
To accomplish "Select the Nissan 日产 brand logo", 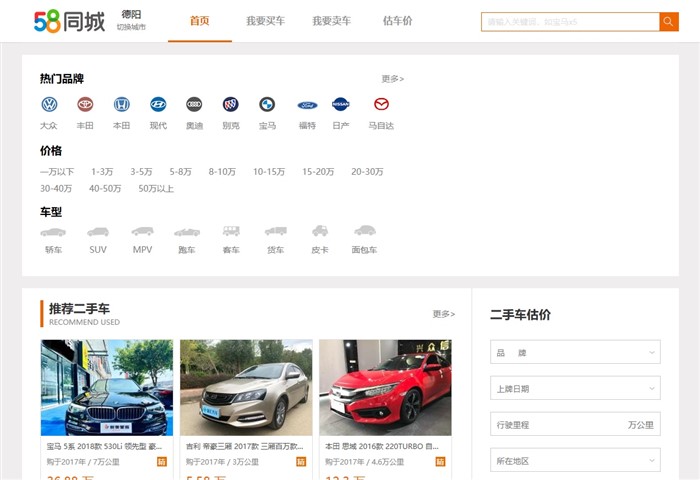I will pos(341,104).
